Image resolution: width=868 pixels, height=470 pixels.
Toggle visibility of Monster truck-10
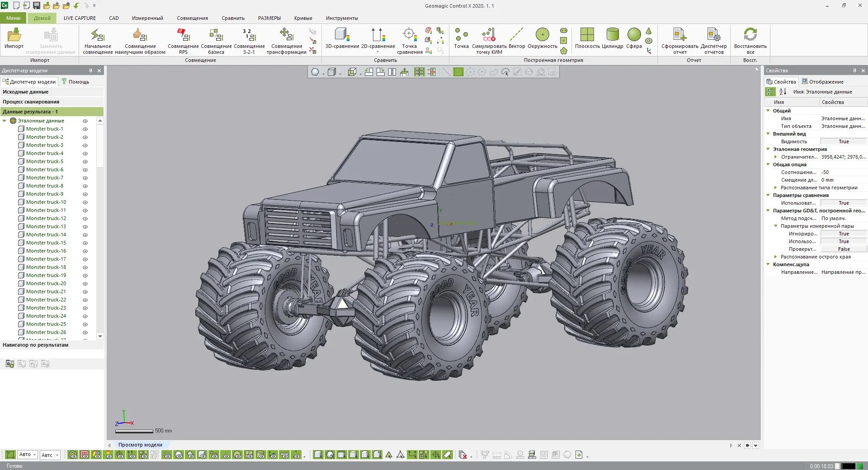click(85, 202)
